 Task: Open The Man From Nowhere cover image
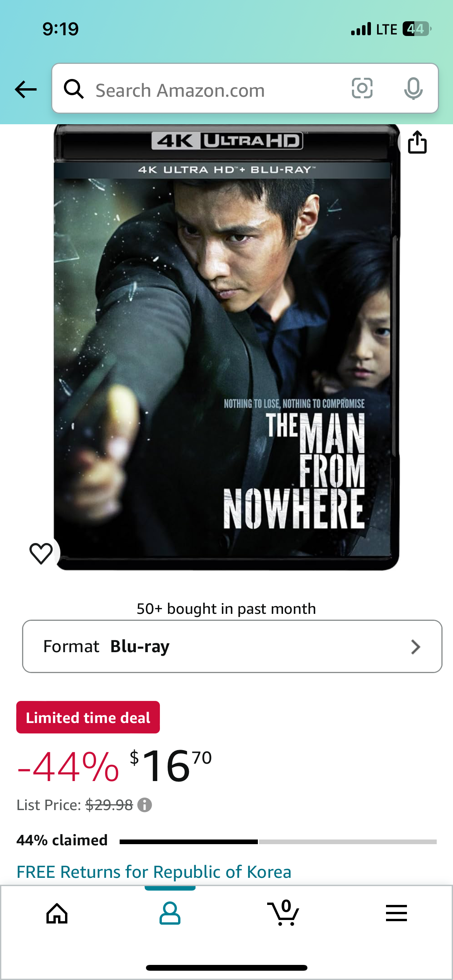[x=226, y=347]
